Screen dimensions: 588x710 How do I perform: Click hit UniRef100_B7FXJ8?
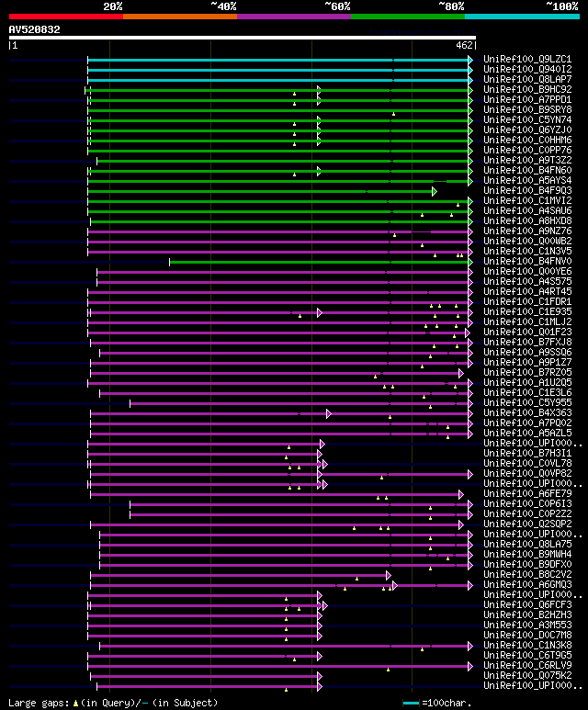[527, 343]
